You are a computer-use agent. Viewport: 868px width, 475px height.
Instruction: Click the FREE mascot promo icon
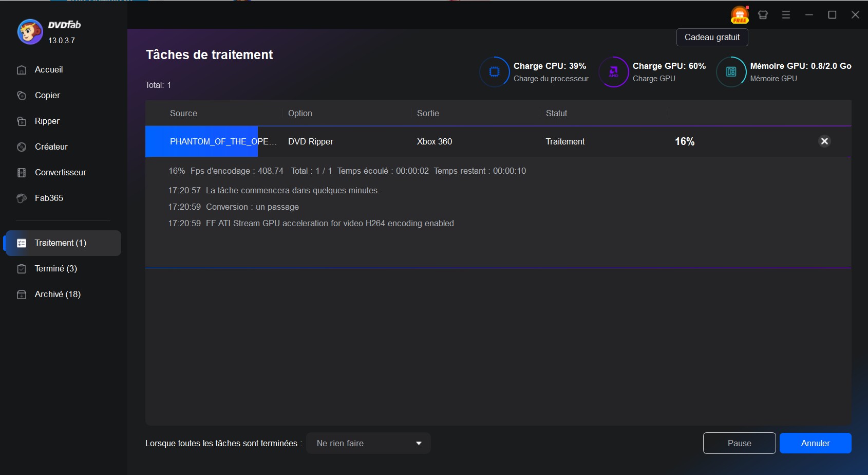click(739, 14)
